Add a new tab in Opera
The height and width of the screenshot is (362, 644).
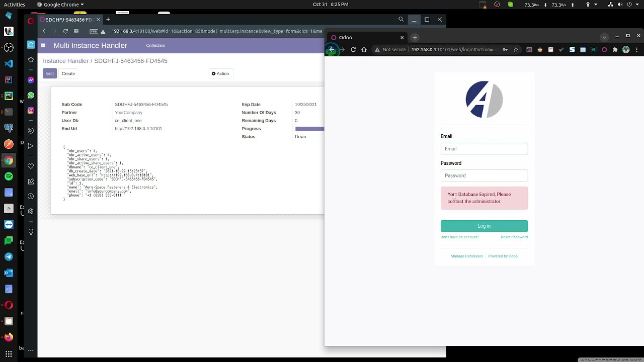pos(108,20)
